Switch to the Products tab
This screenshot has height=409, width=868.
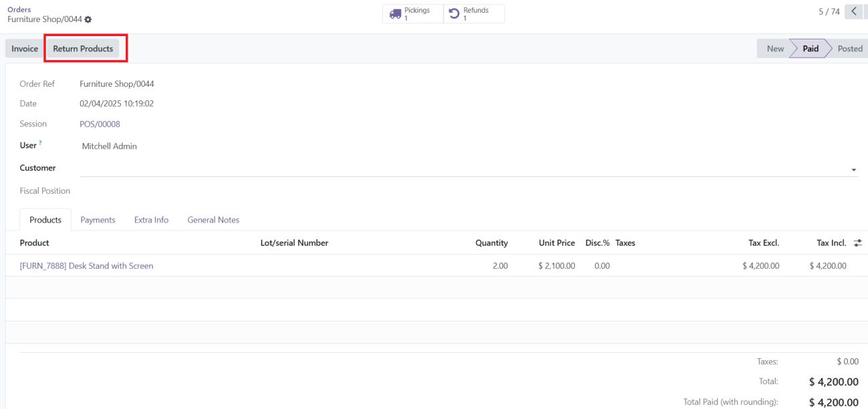click(x=45, y=220)
